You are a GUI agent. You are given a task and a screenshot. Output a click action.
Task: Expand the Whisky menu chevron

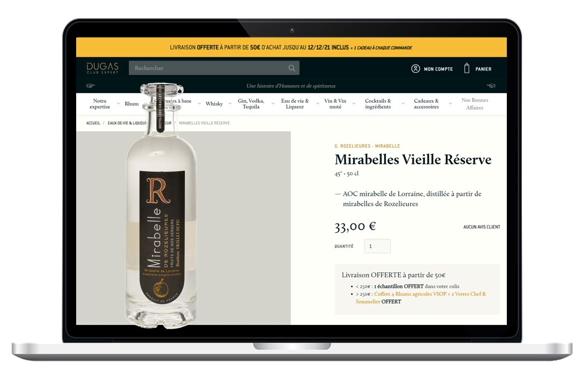pos(230,104)
